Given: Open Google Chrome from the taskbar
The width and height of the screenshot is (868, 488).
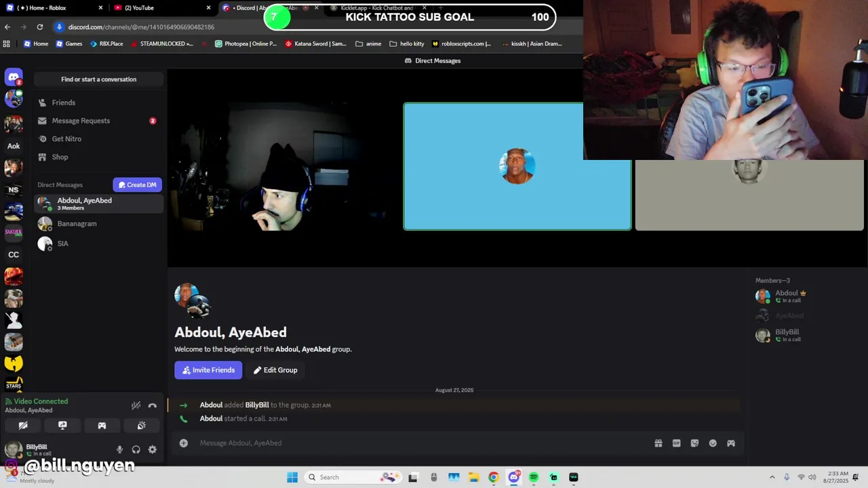Looking at the screenshot, I should point(494,477).
